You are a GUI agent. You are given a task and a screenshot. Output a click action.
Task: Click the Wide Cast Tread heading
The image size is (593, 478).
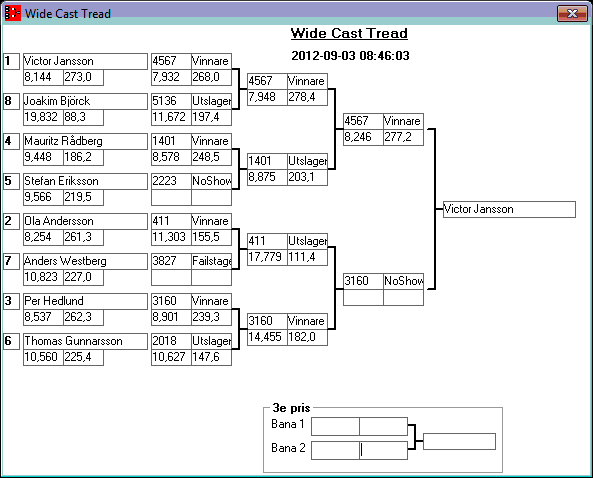[349, 33]
